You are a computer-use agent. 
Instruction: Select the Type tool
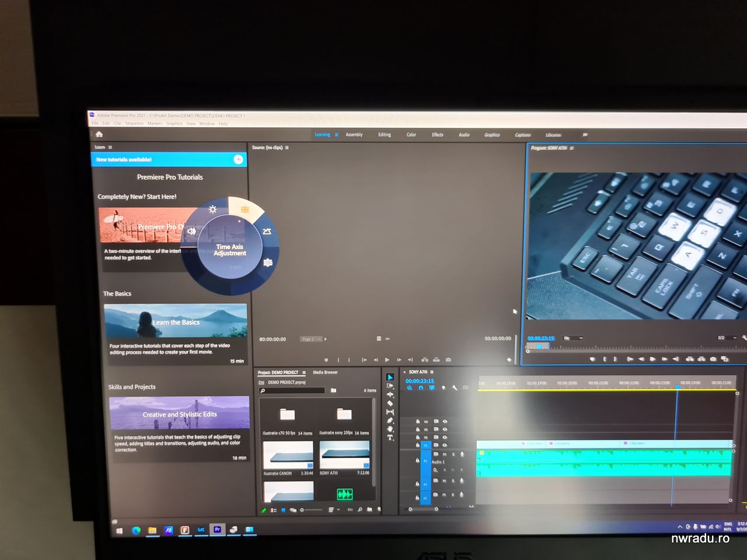[x=390, y=437]
